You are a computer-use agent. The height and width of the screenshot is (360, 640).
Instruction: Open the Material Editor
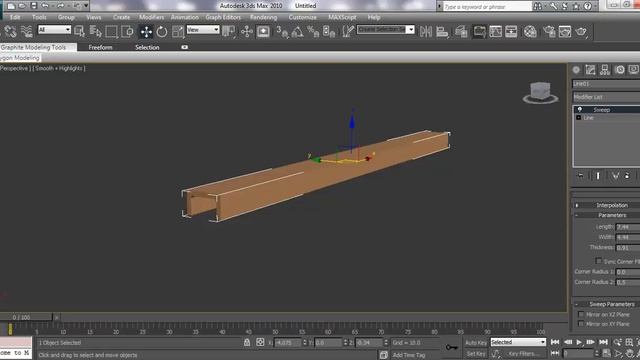click(530, 31)
